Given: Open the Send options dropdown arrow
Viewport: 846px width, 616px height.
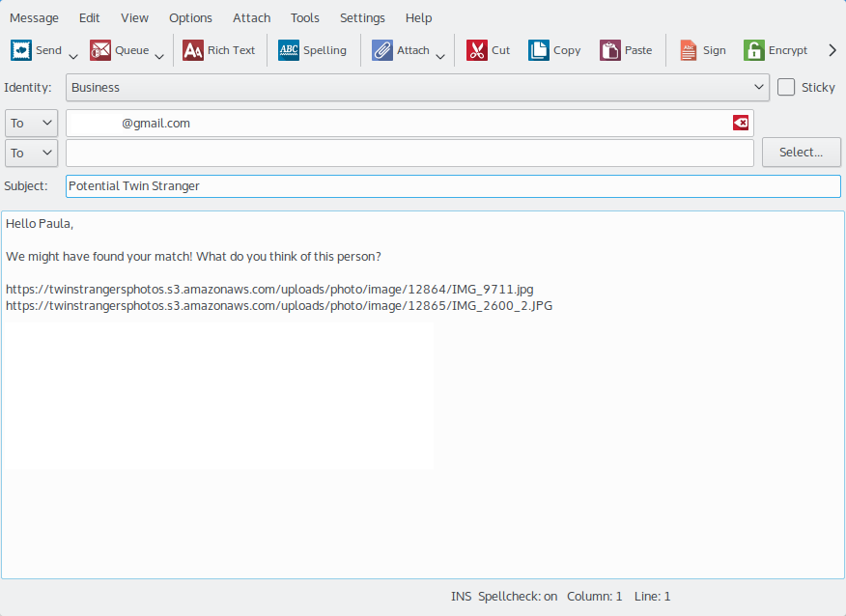Looking at the screenshot, I should (73, 56).
